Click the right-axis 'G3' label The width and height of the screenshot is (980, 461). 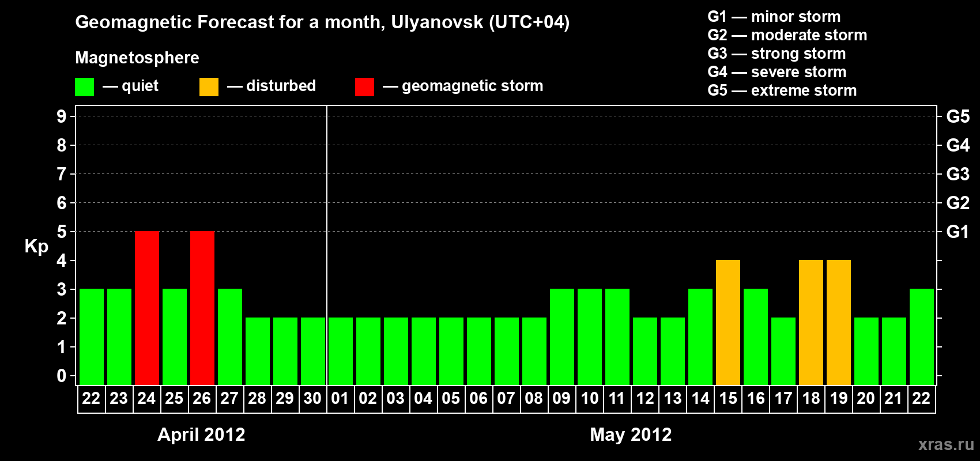click(958, 174)
